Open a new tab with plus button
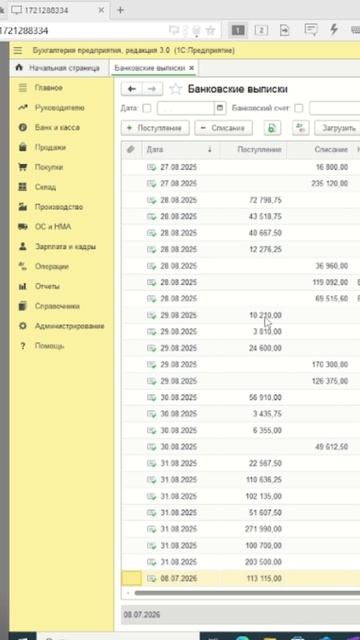Image resolution: width=360 pixels, height=640 pixels. [120, 10]
